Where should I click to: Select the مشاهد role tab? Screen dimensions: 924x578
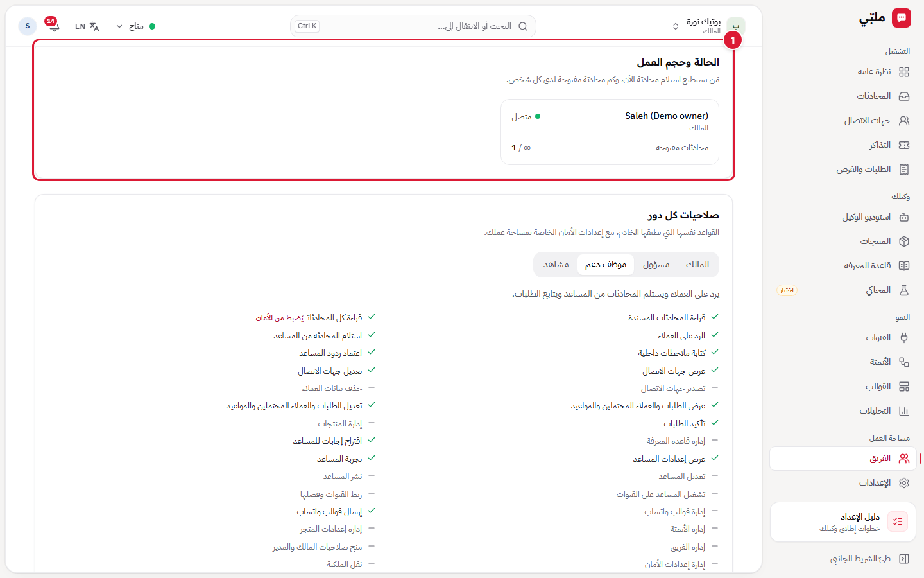pos(556,265)
